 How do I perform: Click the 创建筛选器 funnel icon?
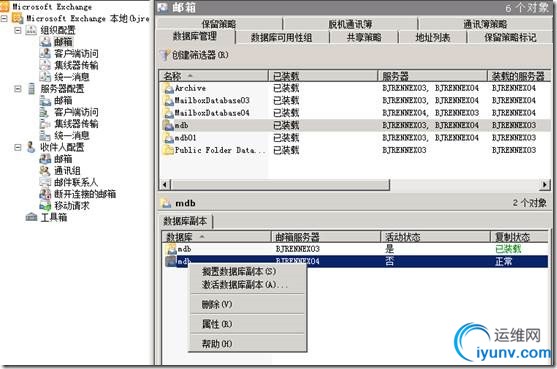click(x=164, y=55)
